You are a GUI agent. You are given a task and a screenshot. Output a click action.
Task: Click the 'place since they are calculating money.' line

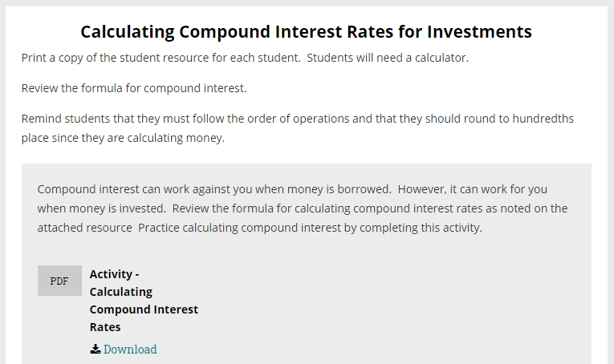pos(123,138)
